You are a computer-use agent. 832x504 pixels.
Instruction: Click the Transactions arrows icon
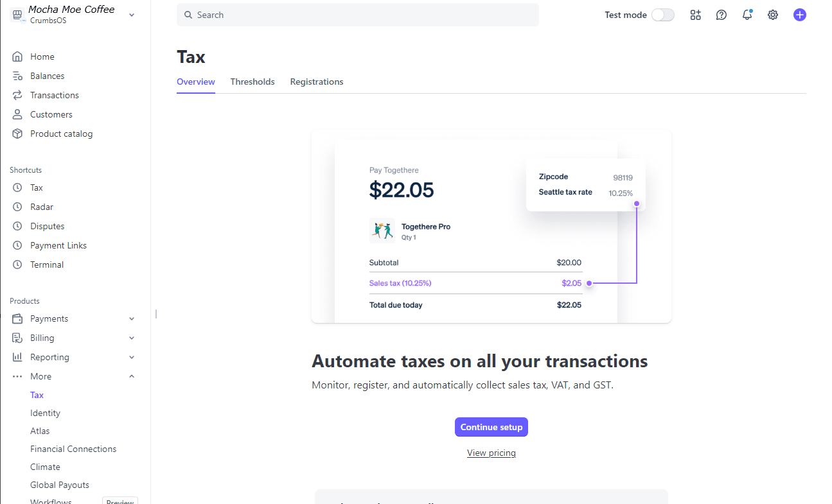pyautogui.click(x=17, y=95)
